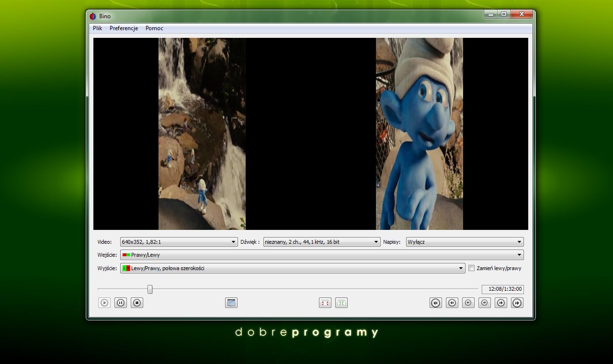This screenshot has height=364, width=613.
Task: Seek forward by the medium step
Action: coord(501,303)
